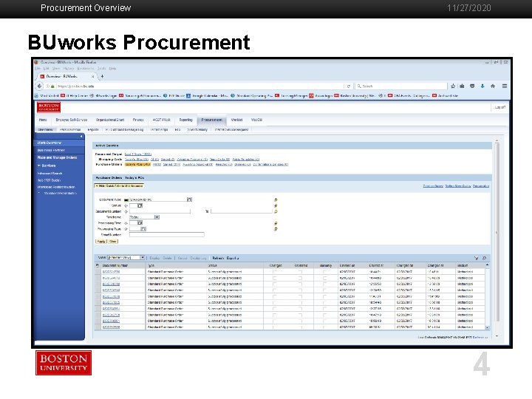Viewport: 532px width, 399px height.
Task: Open the Worklist tab
Action: pyautogui.click(x=237, y=120)
